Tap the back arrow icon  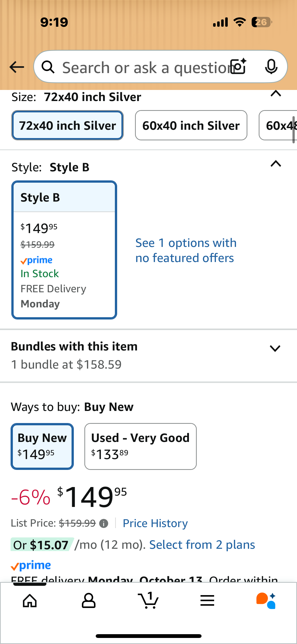[17, 67]
